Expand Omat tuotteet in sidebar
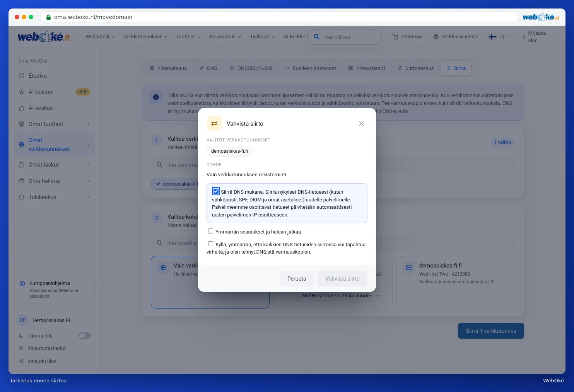 tap(54, 124)
